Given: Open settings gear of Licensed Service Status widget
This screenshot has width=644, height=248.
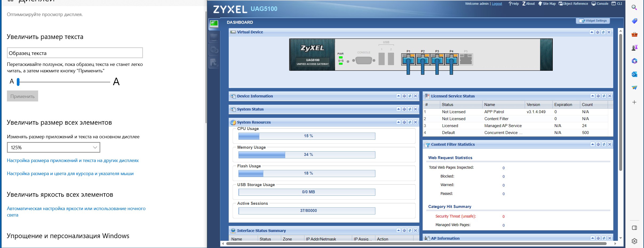Looking at the screenshot, I should pos(598,96).
